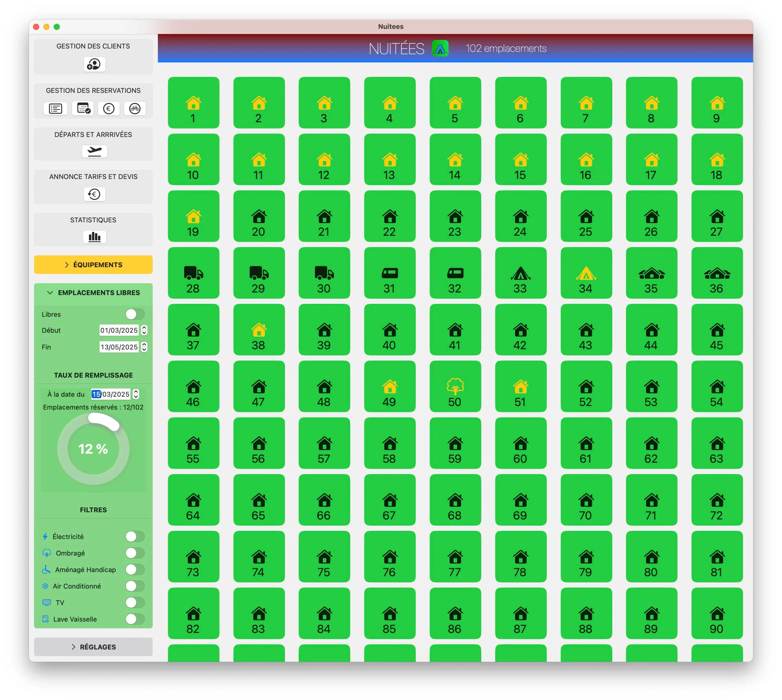Select yellow house pitch 49

[x=390, y=386]
